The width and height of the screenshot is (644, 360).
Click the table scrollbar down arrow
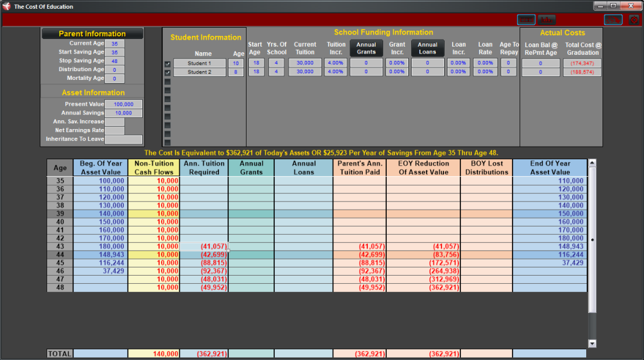592,344
